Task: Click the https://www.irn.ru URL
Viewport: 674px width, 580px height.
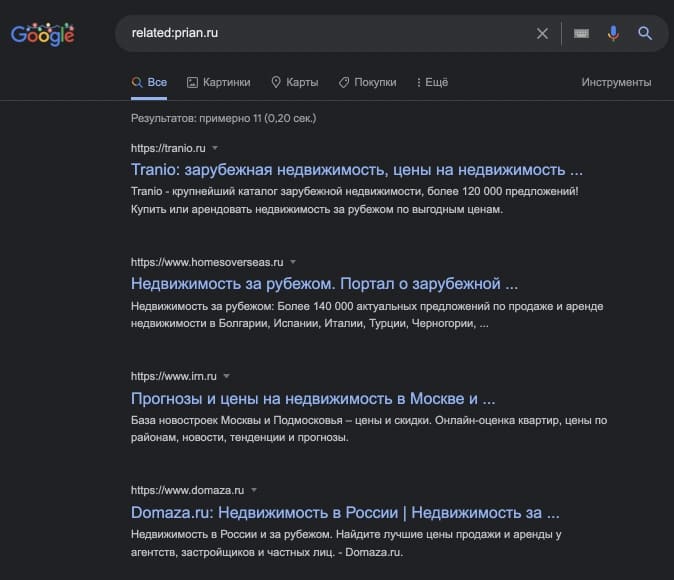Action: pos(174,376)
